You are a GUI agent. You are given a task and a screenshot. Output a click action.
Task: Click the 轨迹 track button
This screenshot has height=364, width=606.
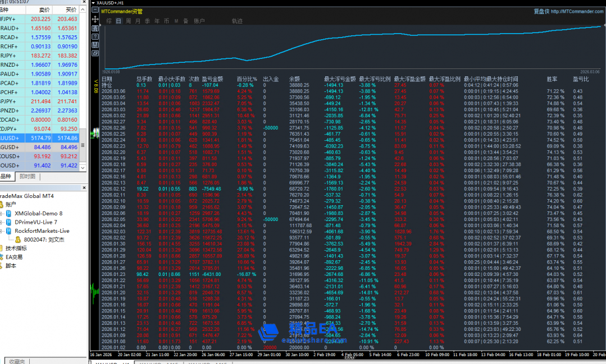237,21
